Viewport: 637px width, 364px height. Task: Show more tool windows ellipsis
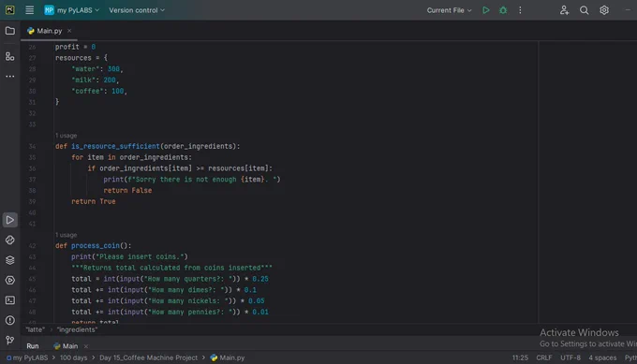[x=9, y=77]
